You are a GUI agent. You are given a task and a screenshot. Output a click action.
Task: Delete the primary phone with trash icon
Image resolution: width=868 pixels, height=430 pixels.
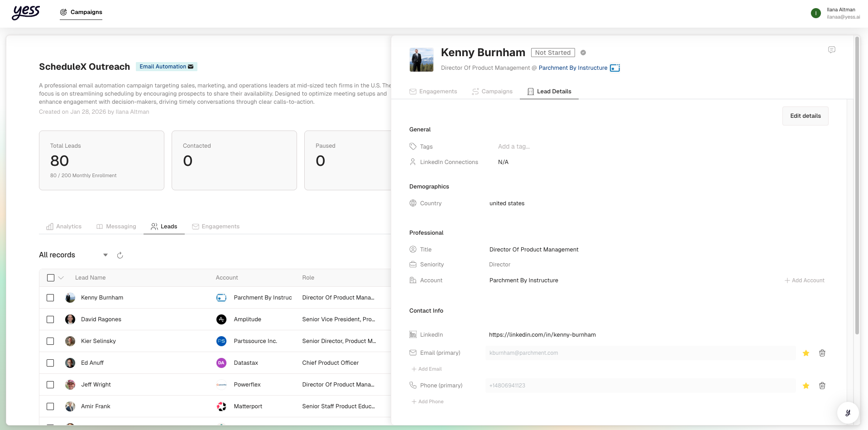coord(822,386)
